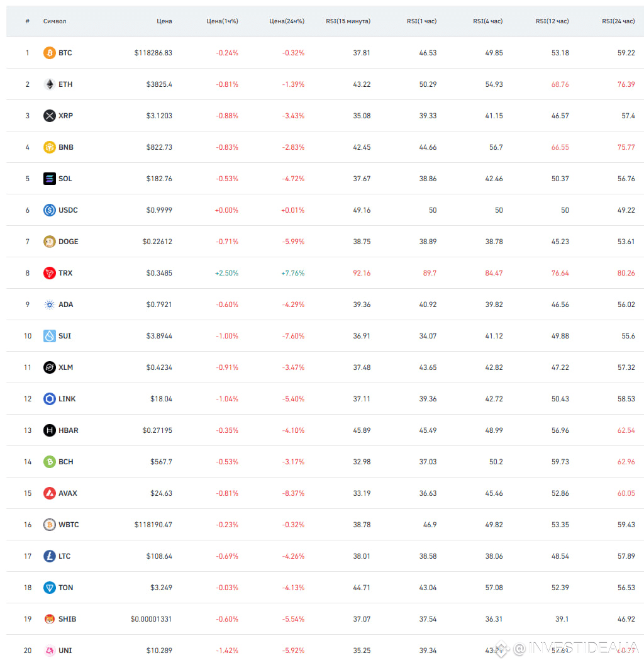644x665 pixels.
Task: Sort by Цена(24ч%) column header
Action: pyautogui.click(x=287, y=21)
